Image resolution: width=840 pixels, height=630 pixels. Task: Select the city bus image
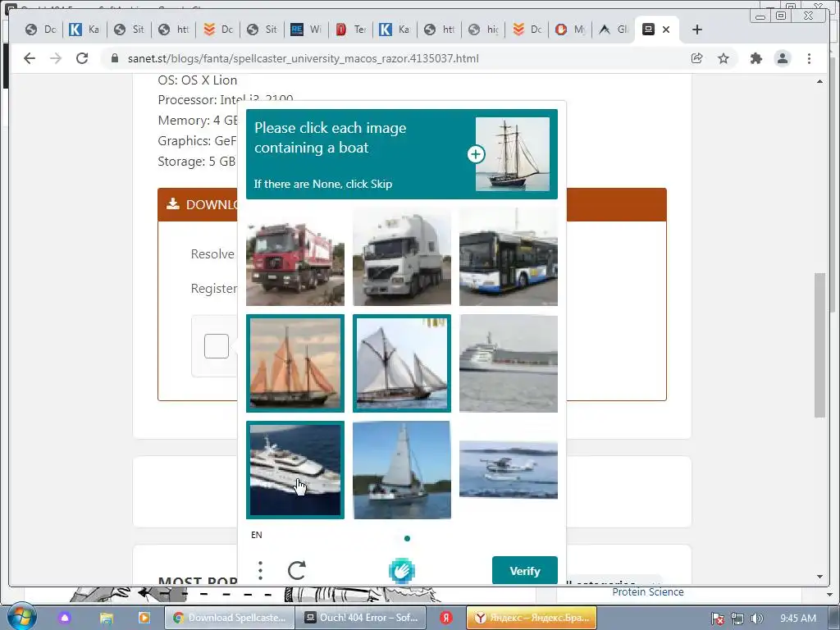point(509,257)
